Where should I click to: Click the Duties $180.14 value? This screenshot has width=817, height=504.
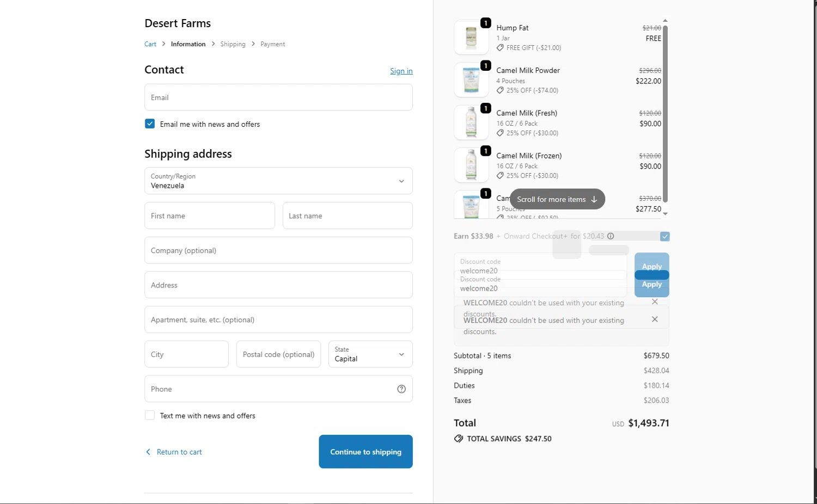pos(656,385)
